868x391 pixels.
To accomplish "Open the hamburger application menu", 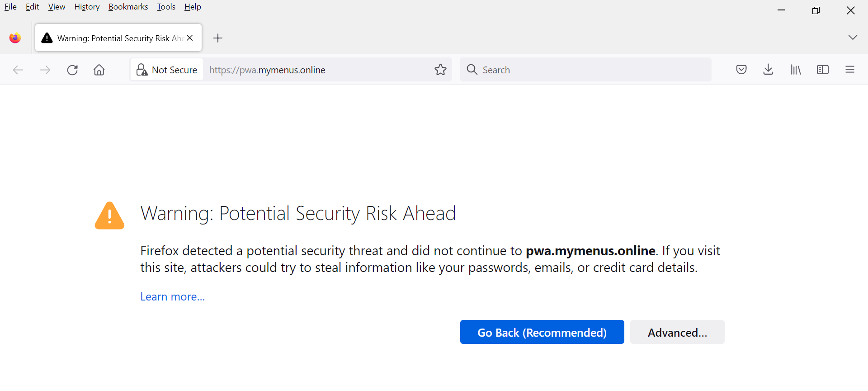I will (x=850, y=70).
